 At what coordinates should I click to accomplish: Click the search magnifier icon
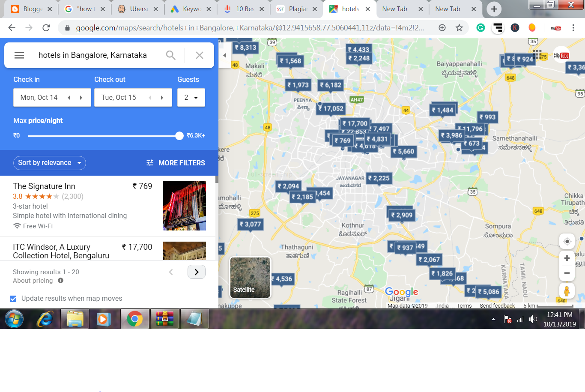(x=170, y=55)
